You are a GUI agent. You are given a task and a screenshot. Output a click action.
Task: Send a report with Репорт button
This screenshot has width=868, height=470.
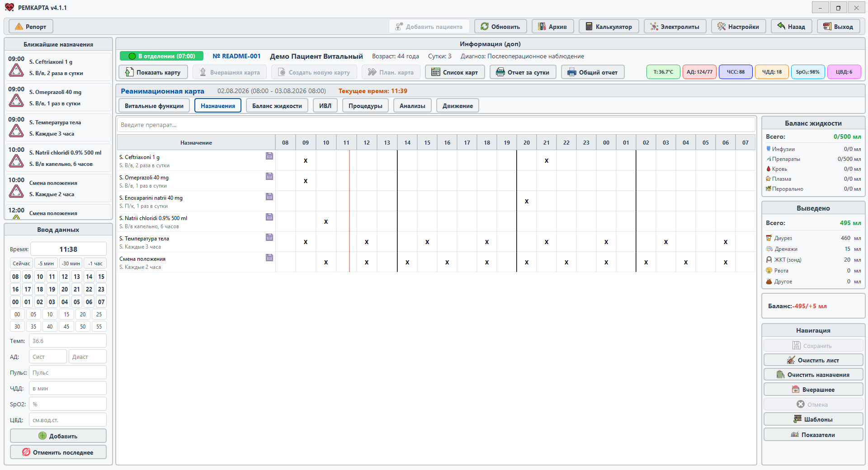click(31, 27)
